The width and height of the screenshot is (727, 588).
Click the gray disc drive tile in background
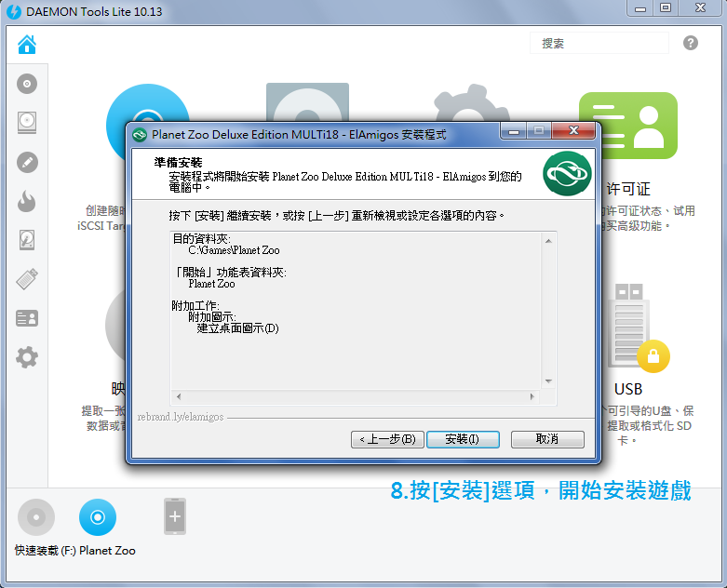point(307,103)
